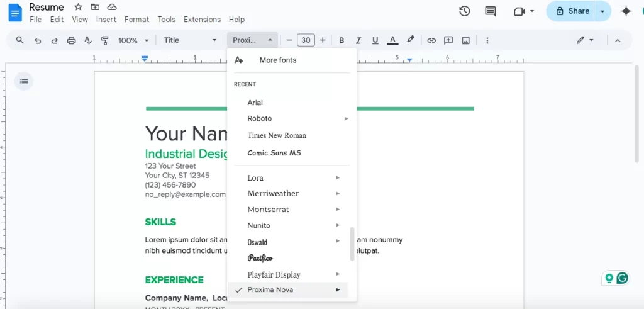
Task: Open the View menu
Action: pos(80,20)
